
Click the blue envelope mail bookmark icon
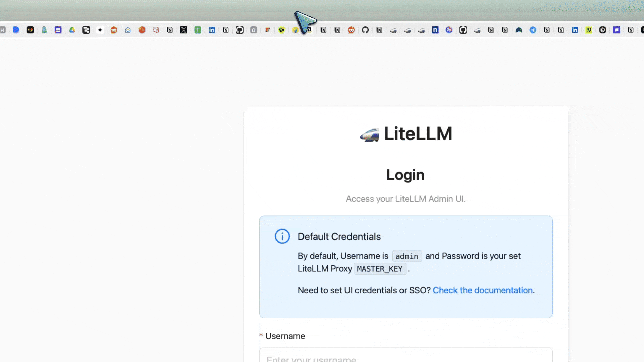(128, 30)
